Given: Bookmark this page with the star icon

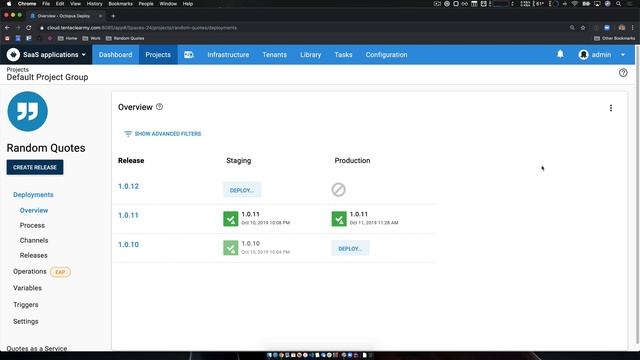Looking at the screenshot, I should pyautogui.click(x=583, y=28).
